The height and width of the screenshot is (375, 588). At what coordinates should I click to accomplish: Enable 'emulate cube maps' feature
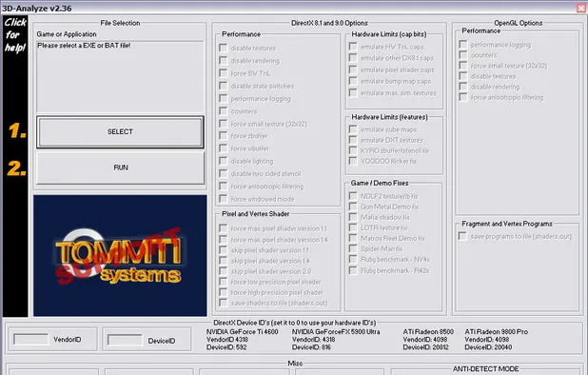[x=353, y=129]
